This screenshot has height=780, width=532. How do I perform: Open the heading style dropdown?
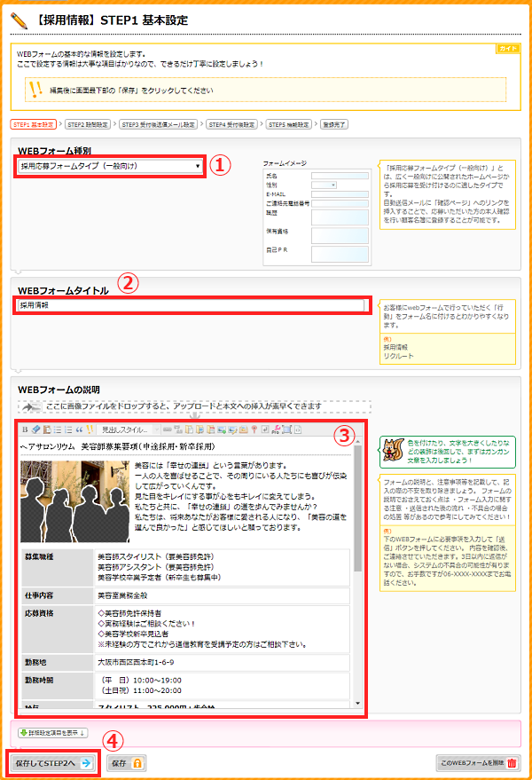coord(129,429)
